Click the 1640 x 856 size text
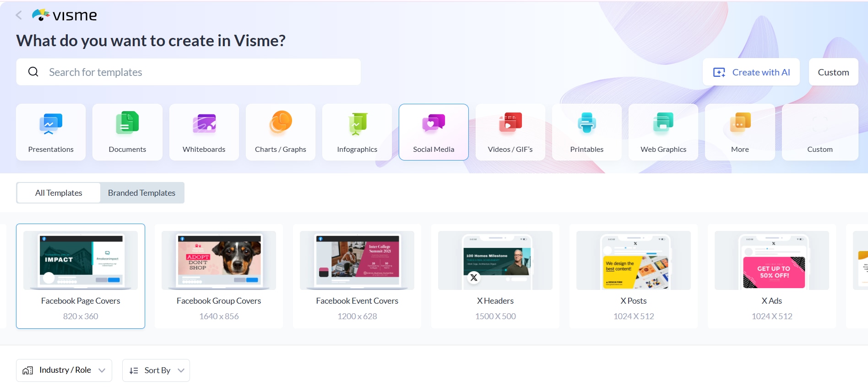 click(219, 316)
